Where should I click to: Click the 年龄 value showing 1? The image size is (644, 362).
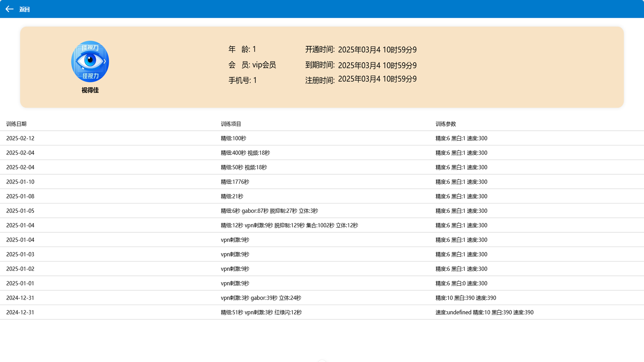pyautogui.click(x=255, y=49)
